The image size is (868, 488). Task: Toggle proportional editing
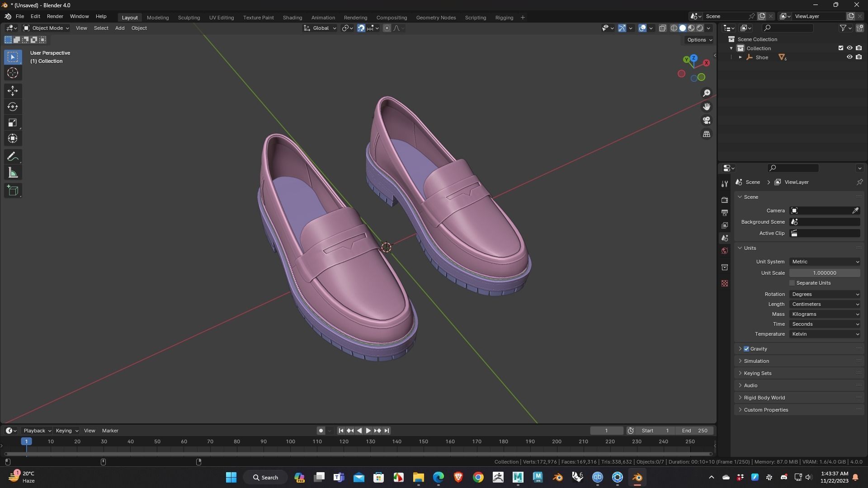(x=387, y=28)
